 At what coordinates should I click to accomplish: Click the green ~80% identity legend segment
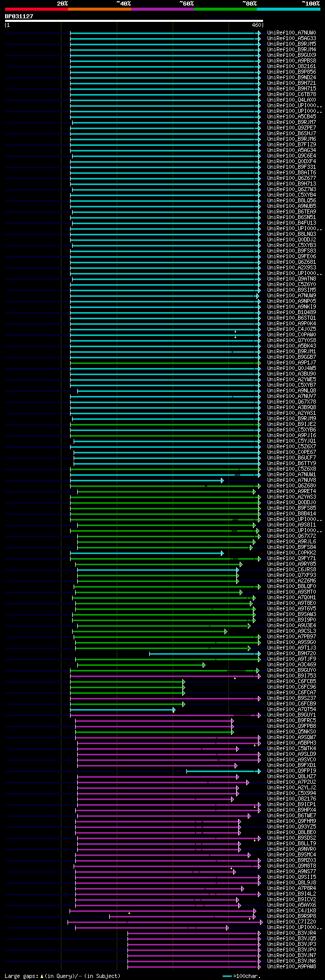click(225, 9)
